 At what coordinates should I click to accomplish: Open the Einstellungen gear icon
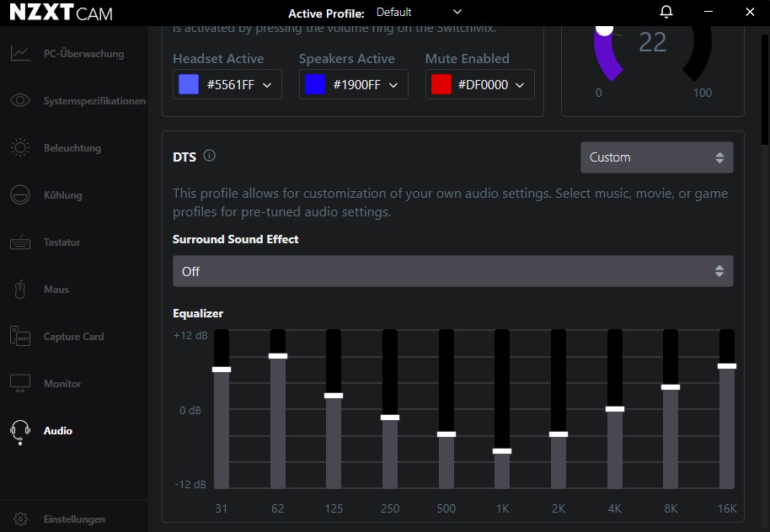point(20,519)
